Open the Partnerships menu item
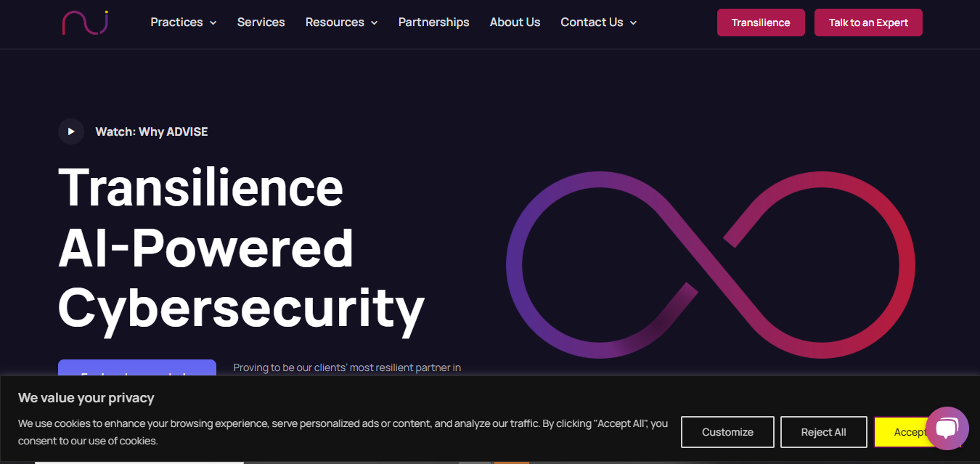Screen dimensions: 980x464 tap(433, 23)
